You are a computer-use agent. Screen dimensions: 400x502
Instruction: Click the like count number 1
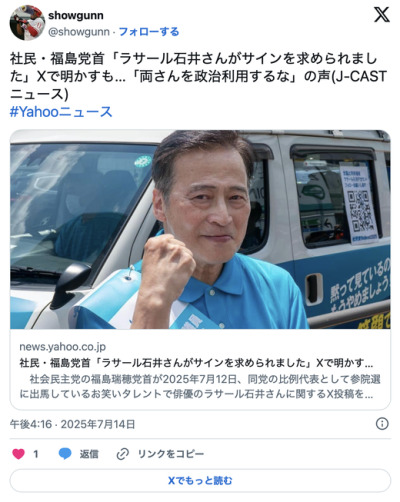coord(36,454)
